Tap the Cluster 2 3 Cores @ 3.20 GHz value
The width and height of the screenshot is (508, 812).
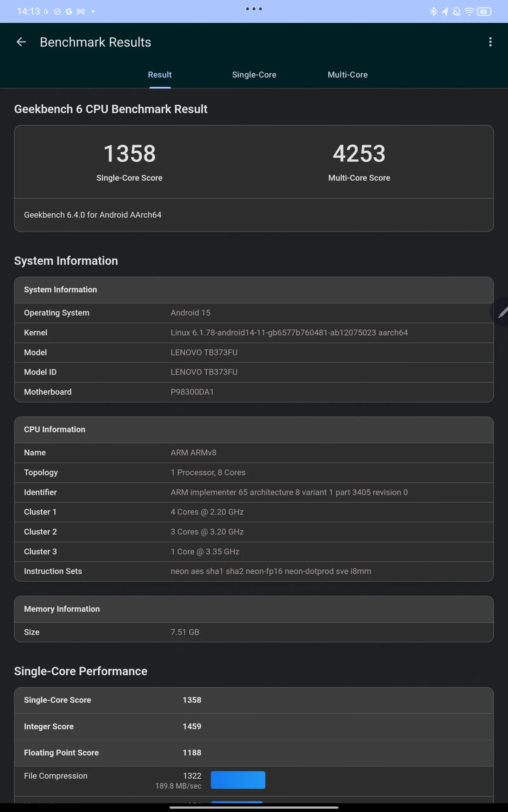207,532
